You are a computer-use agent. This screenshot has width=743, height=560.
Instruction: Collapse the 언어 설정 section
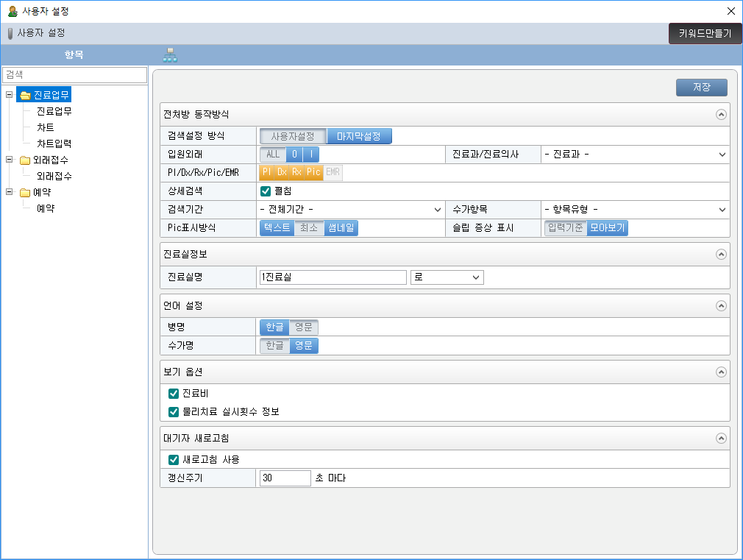[x=721, y=305]
